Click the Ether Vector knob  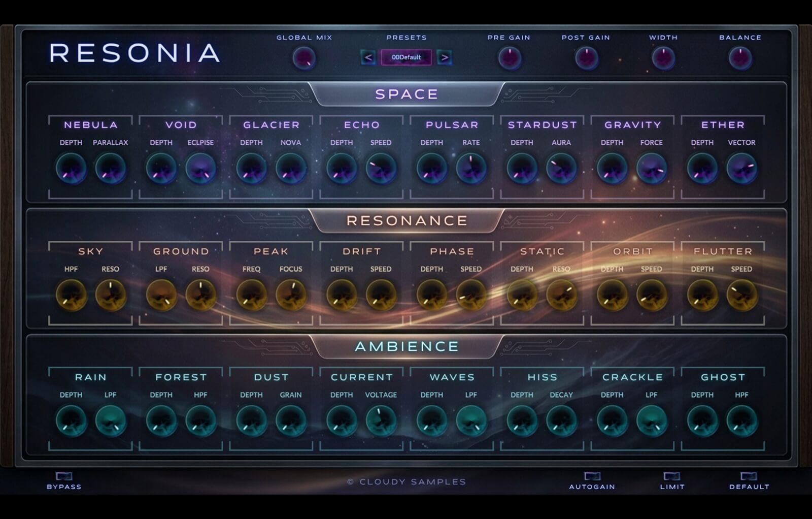pyautogui.click(x=741, y=169)
